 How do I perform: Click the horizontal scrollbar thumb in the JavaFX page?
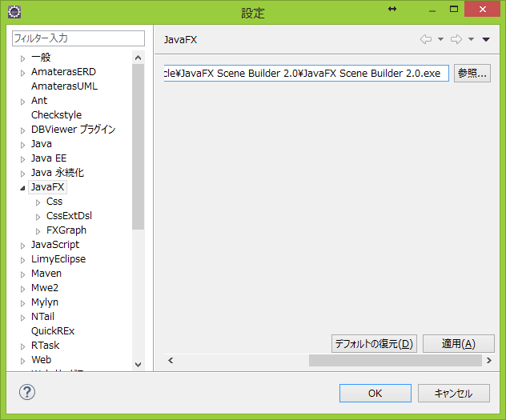tap(396, 360)
